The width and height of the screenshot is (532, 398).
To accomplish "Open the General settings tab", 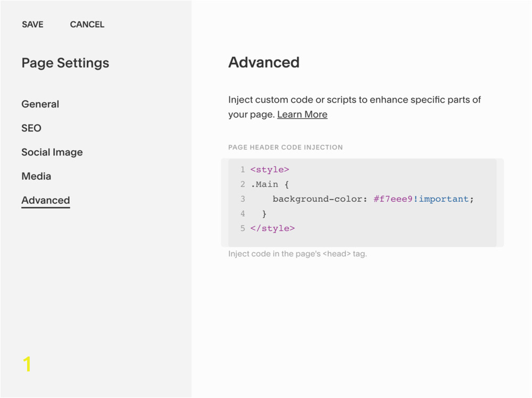I will pos(40,104).
